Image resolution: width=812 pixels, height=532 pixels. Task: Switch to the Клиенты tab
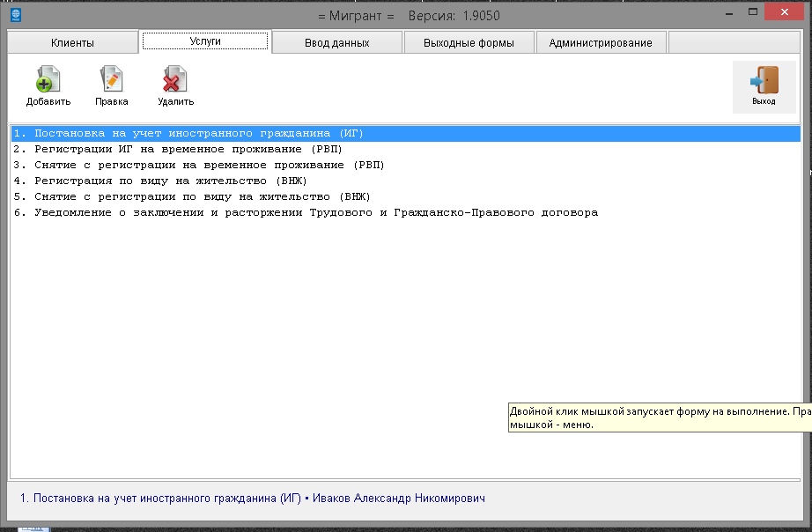pyautogui.click(x=72, y=42)
